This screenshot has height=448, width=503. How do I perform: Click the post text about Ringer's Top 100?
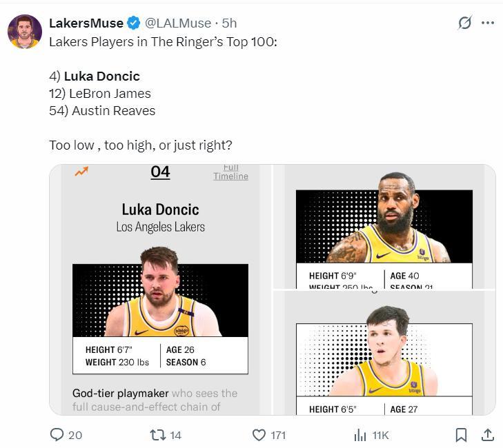point(163,42)
